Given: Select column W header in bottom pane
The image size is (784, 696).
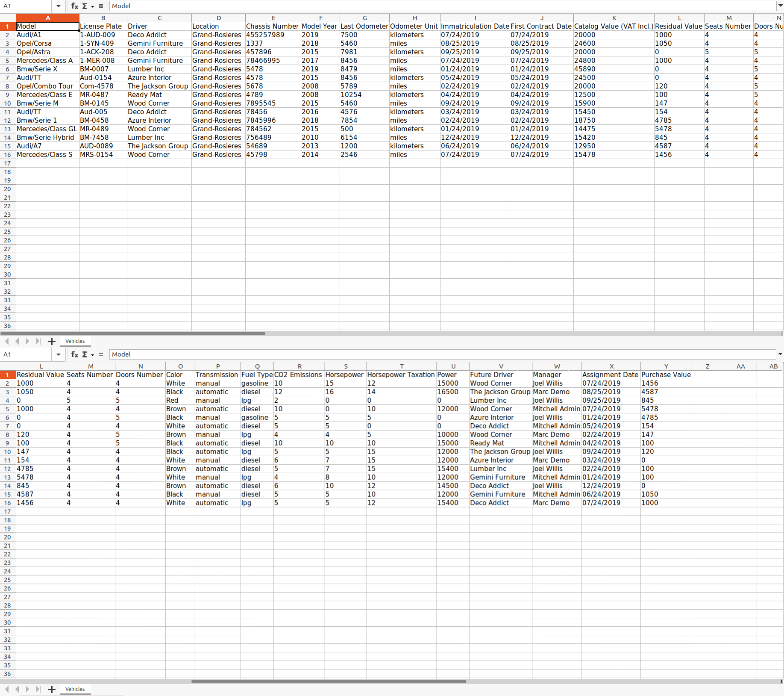Looking at the screenshot, I should point(557,366).
